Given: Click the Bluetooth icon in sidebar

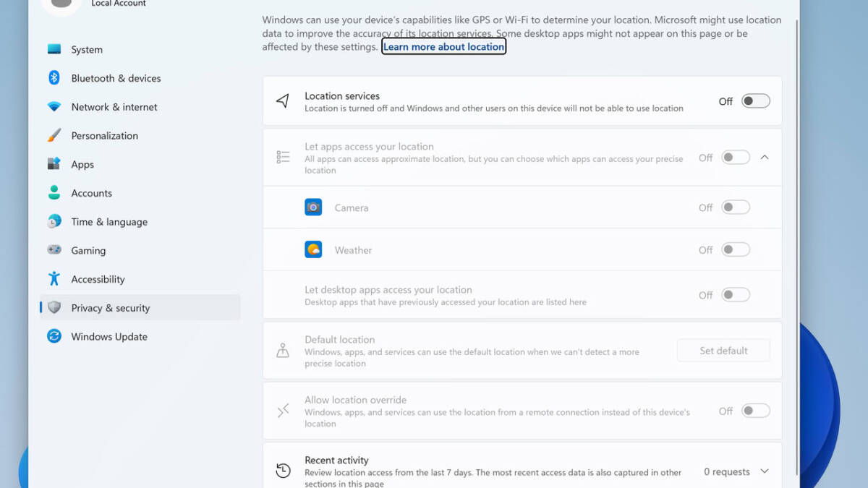Looking at the screenshot, I should tap(54, 78).
